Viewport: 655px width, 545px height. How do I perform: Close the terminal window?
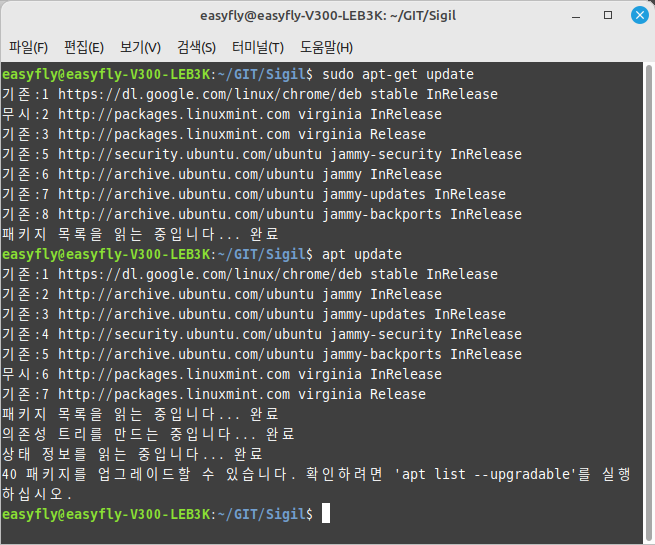coord(640,15)
